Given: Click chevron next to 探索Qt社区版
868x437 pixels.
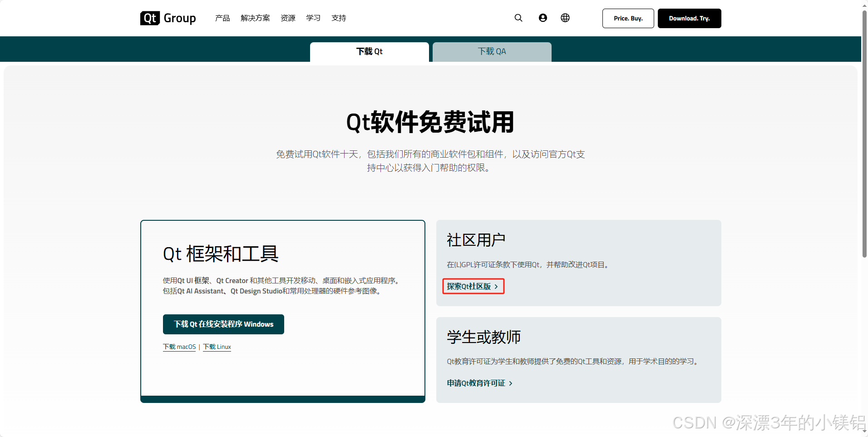Looking at the screenshot, I should [496, 287].
